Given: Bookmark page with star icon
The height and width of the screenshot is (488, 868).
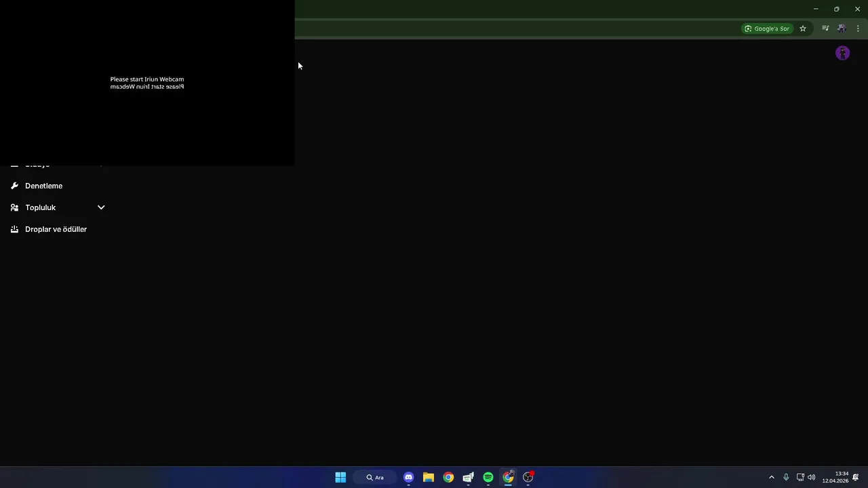Looking at the screenshot, I should 803,28.
